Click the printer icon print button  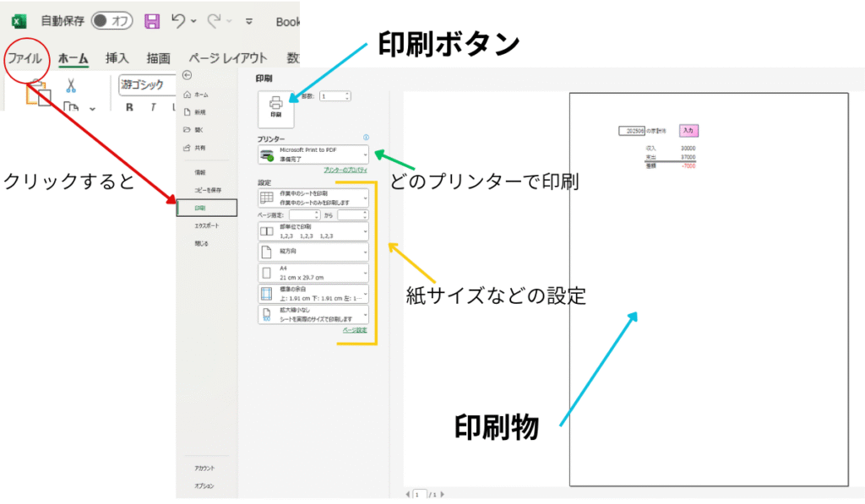pyautogui.click(x=275, y=108)
